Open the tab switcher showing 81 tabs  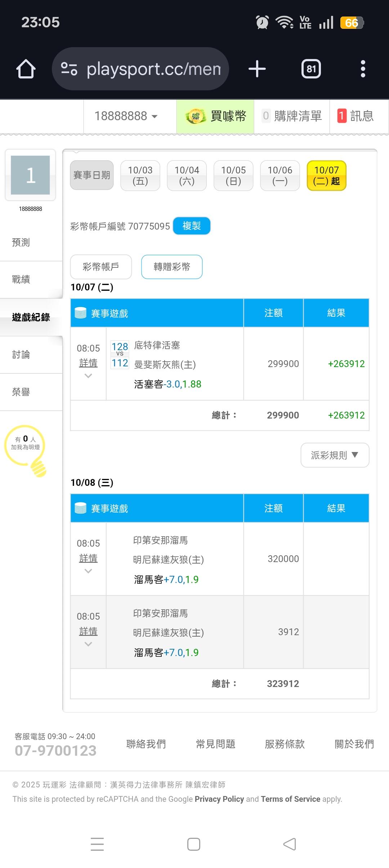pyautogui.click(x=311, y=69)
